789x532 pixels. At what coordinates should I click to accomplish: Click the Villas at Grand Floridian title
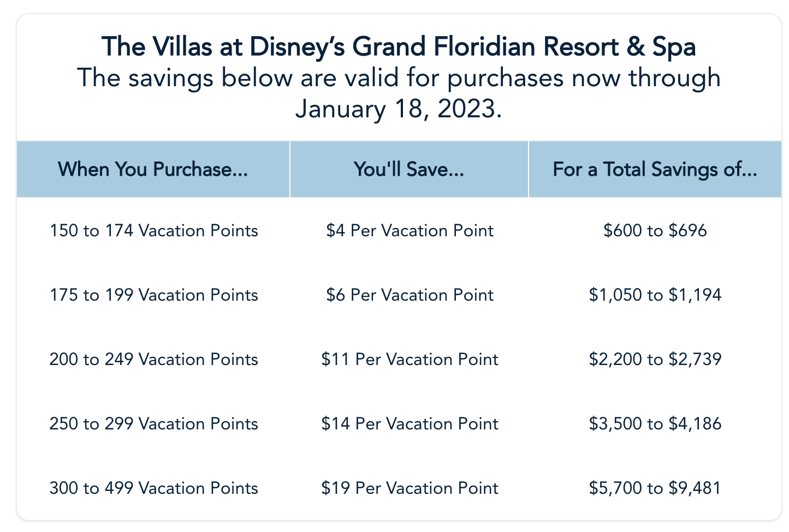[x=399, y=46]
